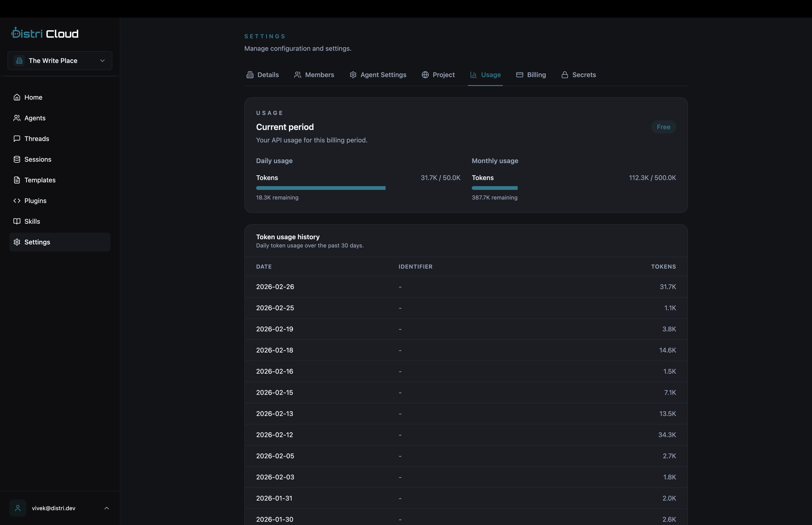The width and height of the screenshot is (812, 525).
Task: Click the TOKENS column header
Action: pyautogui.click(x=663, y=266)
